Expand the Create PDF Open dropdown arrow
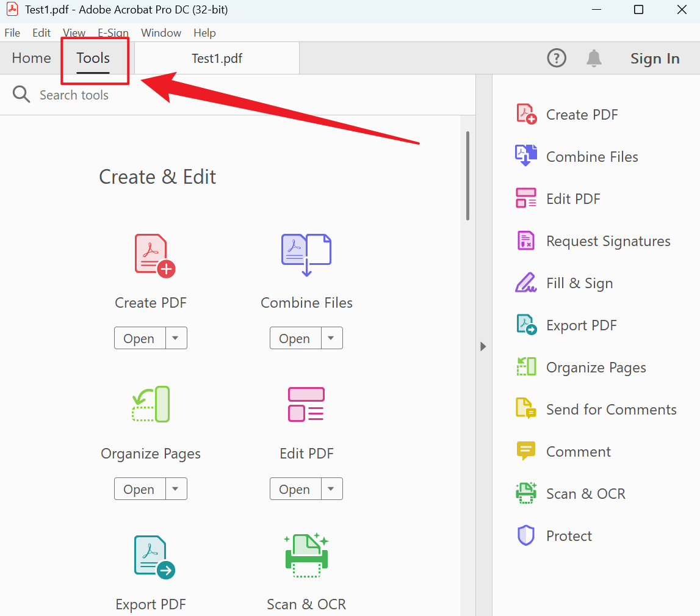 (x=176, y=338)
